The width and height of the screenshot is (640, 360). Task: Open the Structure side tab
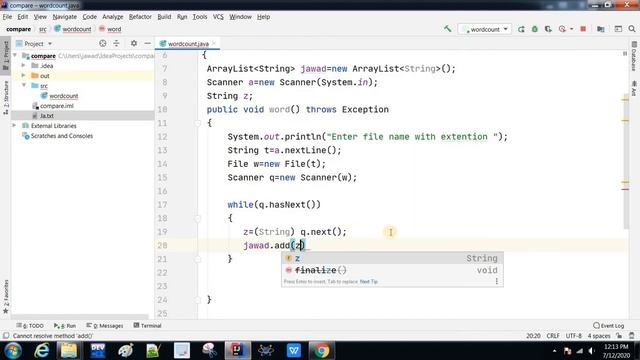pyautogui.click(x=6, y=97)
